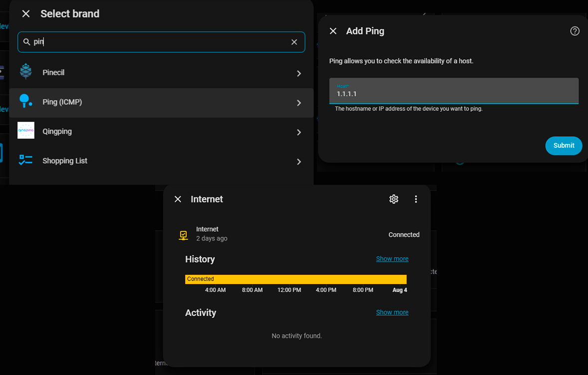Click the Internet connectivity sensor icon
This screenshot has height=375, width=588.
click(x=183, y=235)
